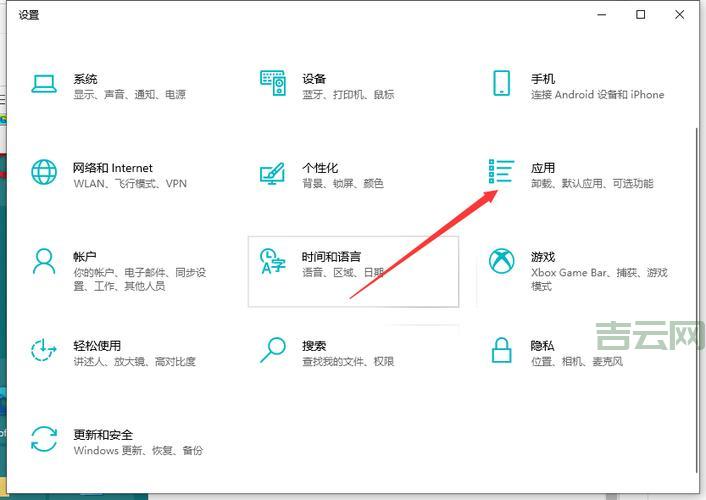Click 查找我的文件、权限 description
Viewport: 706px width, 500px height.
pos(348,362)
